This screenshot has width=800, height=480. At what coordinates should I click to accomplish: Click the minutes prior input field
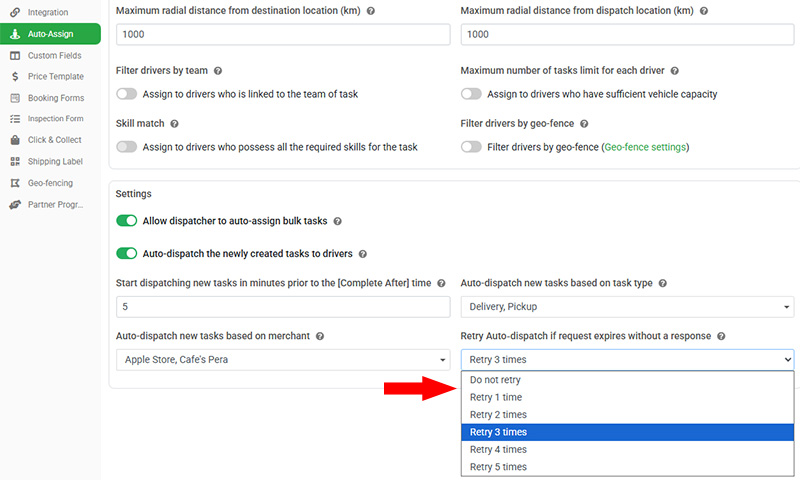[x=283, y=307]
